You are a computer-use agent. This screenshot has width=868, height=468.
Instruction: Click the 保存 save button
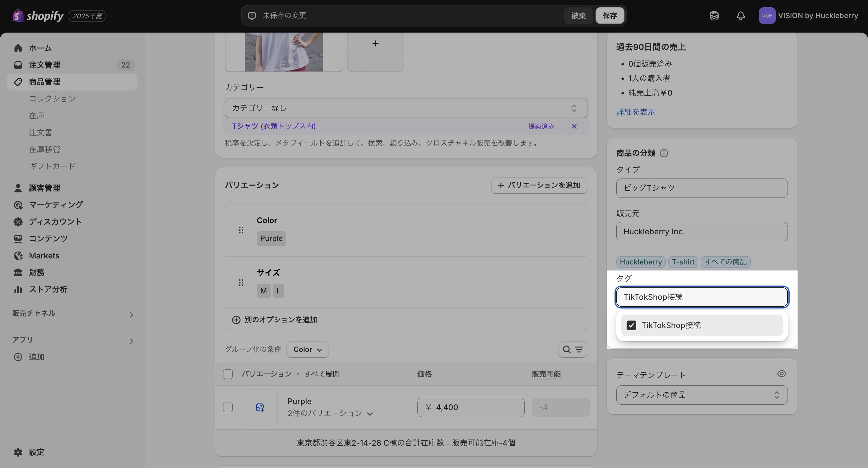point(609,16)
